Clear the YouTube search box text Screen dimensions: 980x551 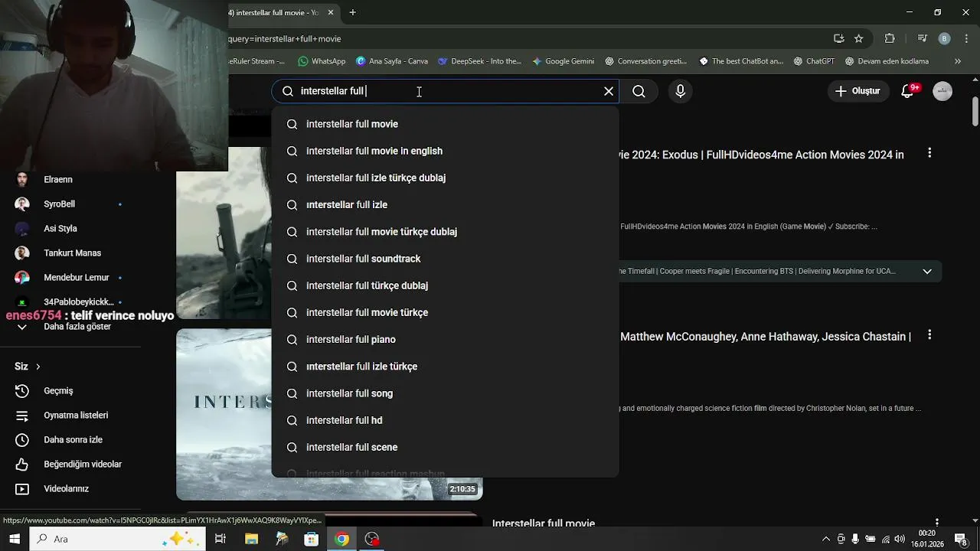[609, 91]
